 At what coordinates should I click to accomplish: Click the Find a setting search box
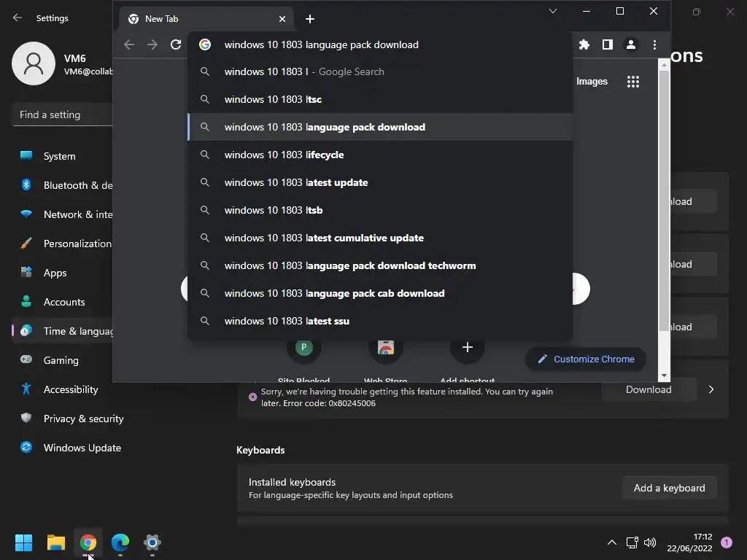click(63, 114)
